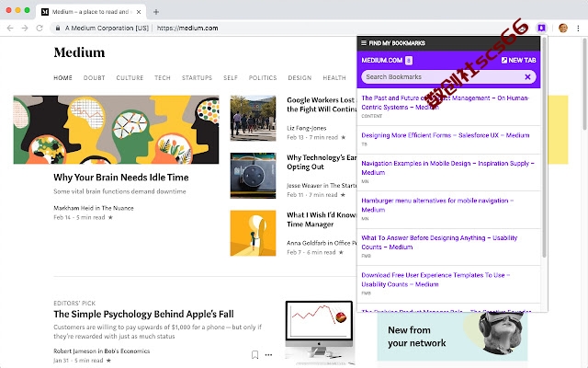Click the browser back arrow

[x=10, y=28]
